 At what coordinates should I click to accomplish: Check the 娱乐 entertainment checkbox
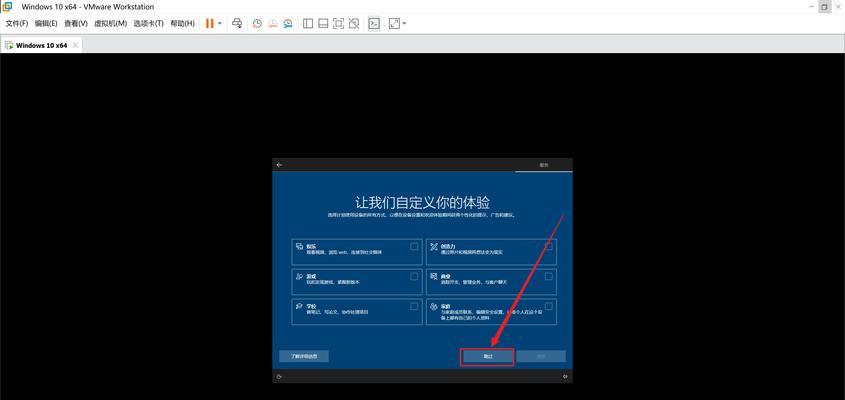pos(414,246)
